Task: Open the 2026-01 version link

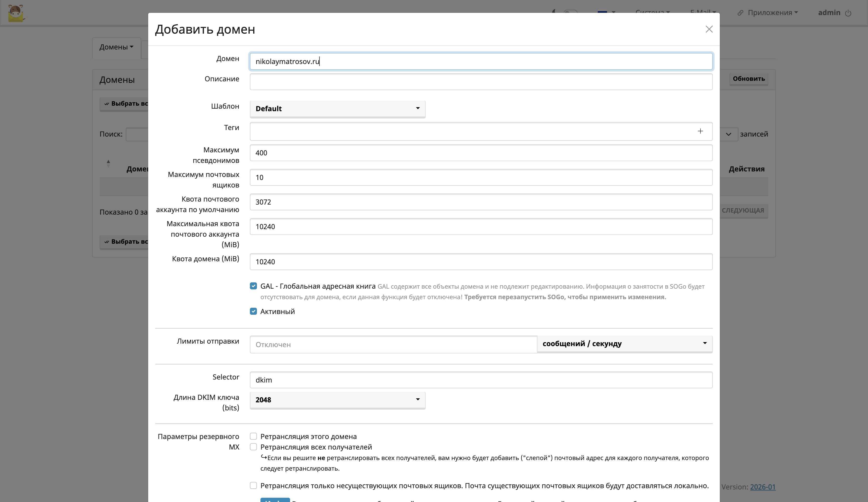Action: (x=763, y=486)
